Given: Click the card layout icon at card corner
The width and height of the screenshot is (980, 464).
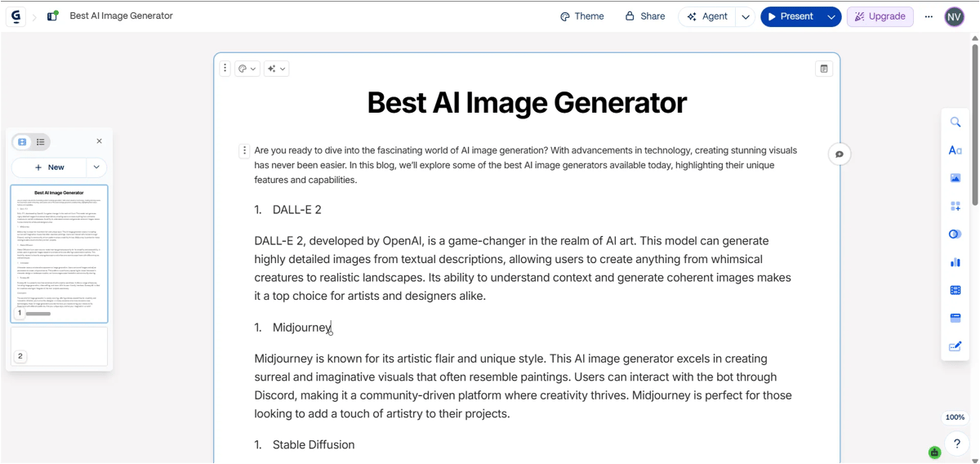Looking at the screenshot, I should [x=824, y=69].
